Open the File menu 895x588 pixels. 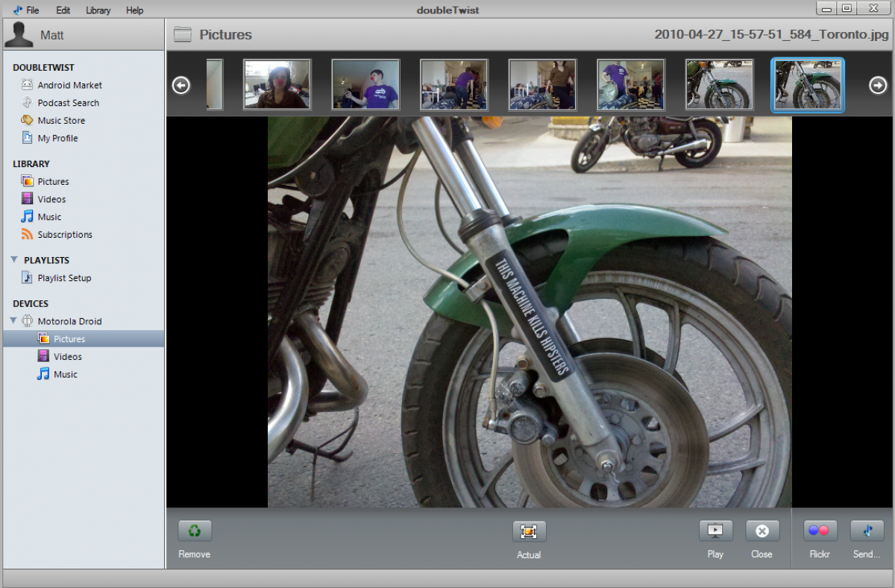point(33,10)
